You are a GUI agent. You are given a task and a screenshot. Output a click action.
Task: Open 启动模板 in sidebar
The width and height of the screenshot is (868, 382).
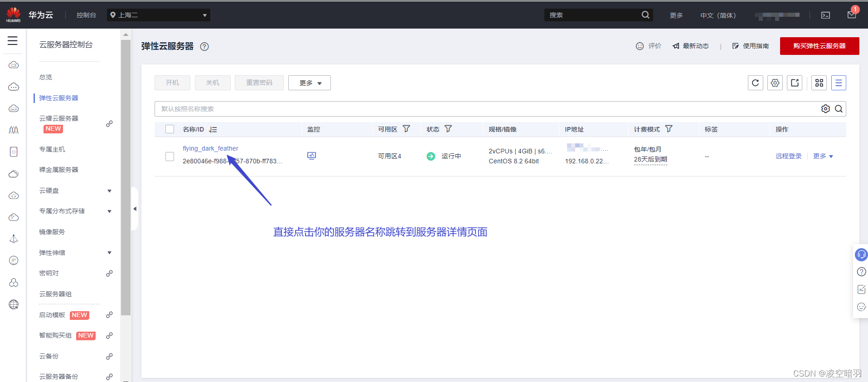pyautogui.click(x=52, y=315)
